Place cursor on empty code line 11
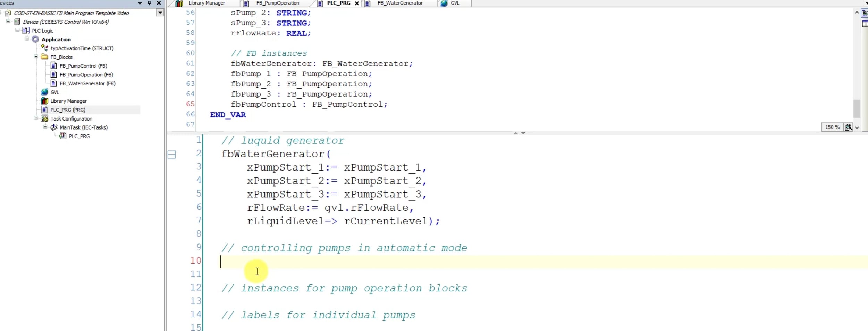The width and height of the screenshot is (868, 331). coord(534,274)
